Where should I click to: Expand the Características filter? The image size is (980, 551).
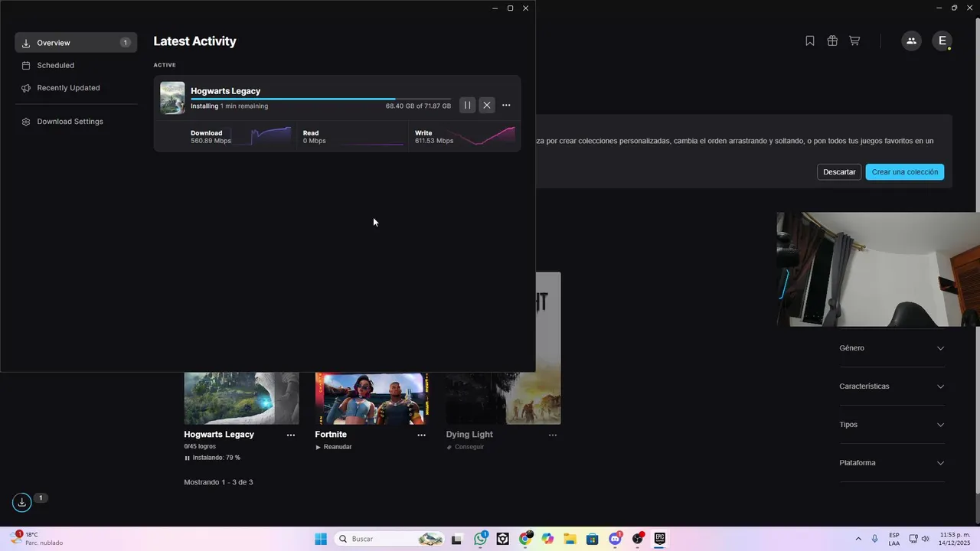pos(892,386)
